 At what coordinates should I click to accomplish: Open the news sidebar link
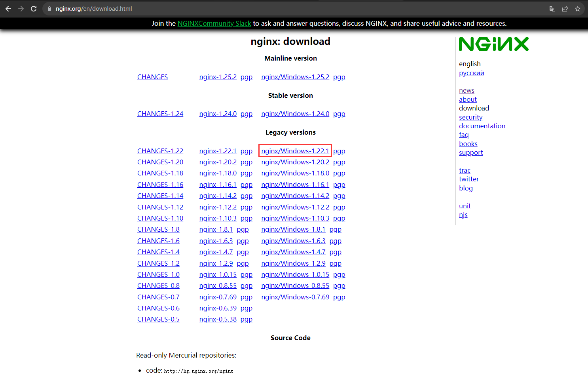[x=467, y=90]
